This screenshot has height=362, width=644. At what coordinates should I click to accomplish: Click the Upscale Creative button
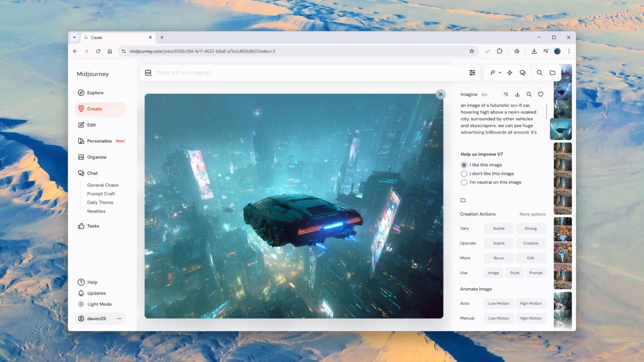pos(530,243)
